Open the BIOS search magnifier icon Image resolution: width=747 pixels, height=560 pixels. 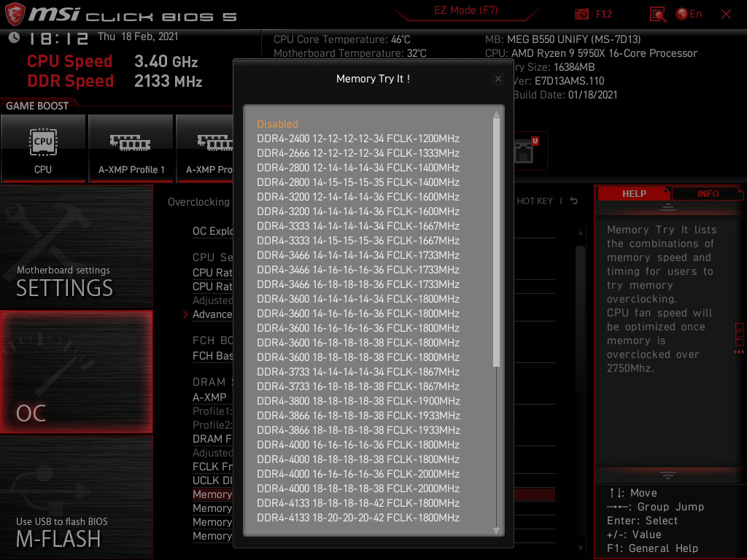click(x=658, y=15)
